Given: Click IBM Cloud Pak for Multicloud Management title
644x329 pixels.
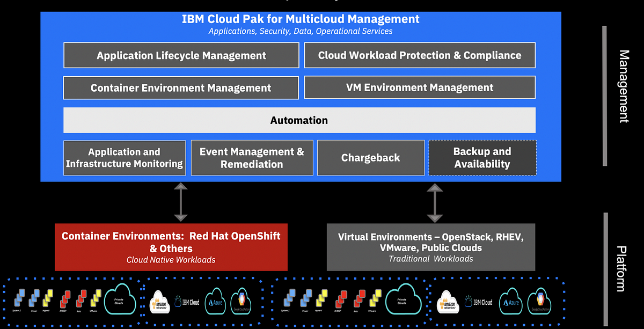Looking at the screenshot, I should pos(301,19).
